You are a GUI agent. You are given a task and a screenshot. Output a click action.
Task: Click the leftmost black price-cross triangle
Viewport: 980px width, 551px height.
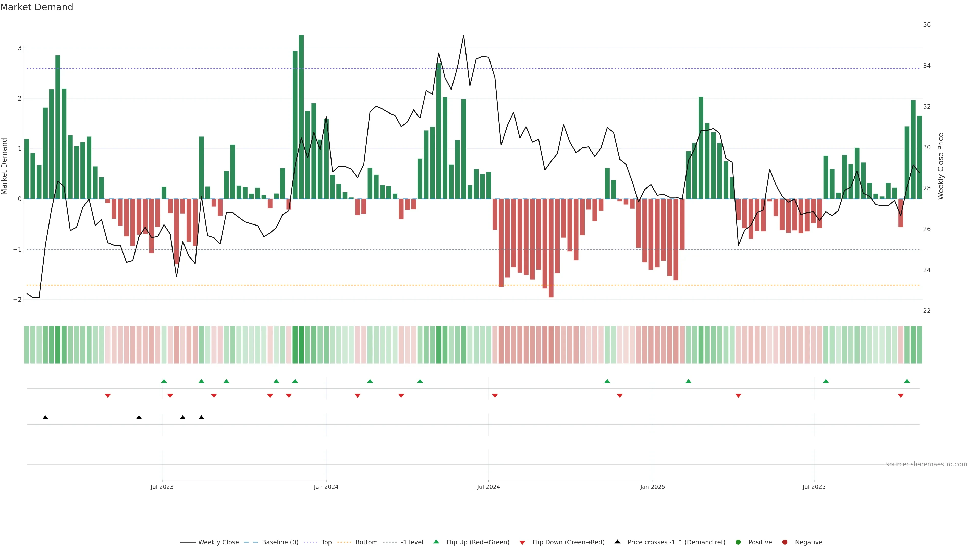(x=45, y=418)
